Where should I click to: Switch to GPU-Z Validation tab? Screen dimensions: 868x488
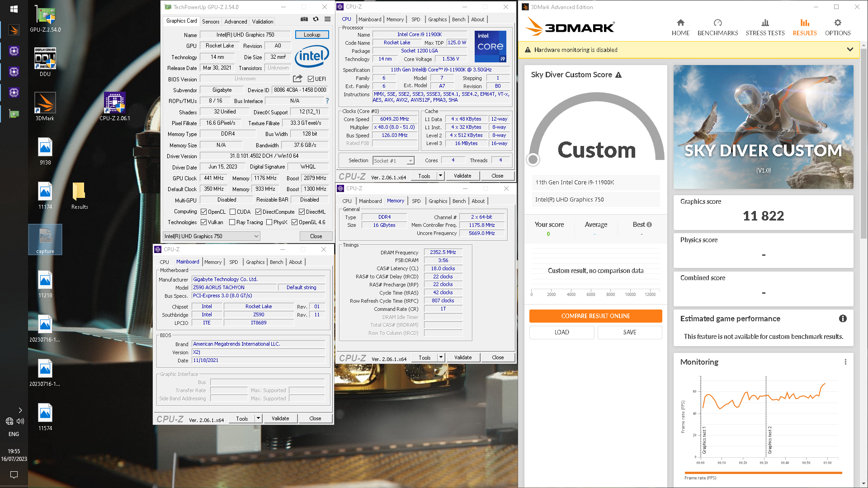(x=263, y=21)
